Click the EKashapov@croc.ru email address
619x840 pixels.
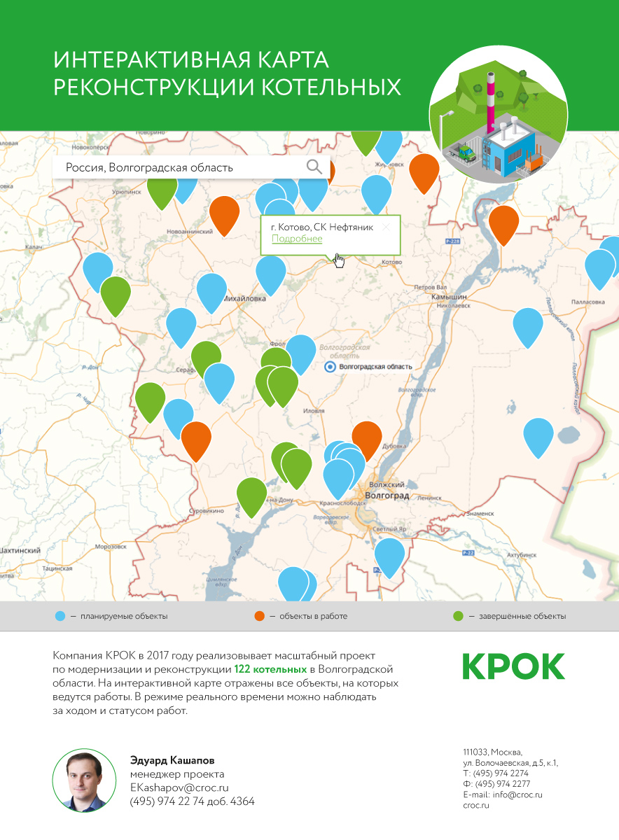[179, 787]
